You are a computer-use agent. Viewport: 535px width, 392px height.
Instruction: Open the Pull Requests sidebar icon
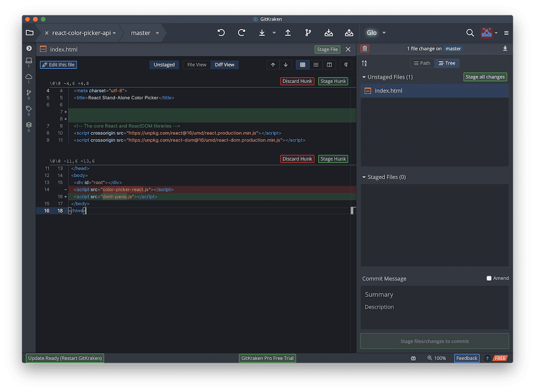coord(29,94)
